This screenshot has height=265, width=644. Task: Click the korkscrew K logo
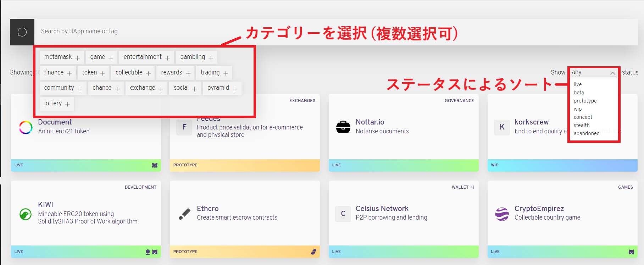tap(502, 127)
